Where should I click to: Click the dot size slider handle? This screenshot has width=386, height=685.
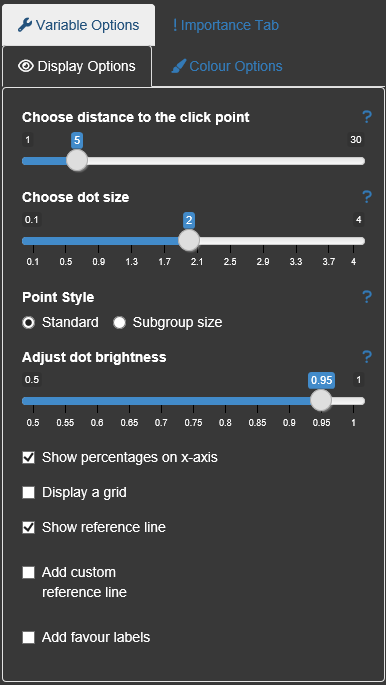click(x=189, y=241)
